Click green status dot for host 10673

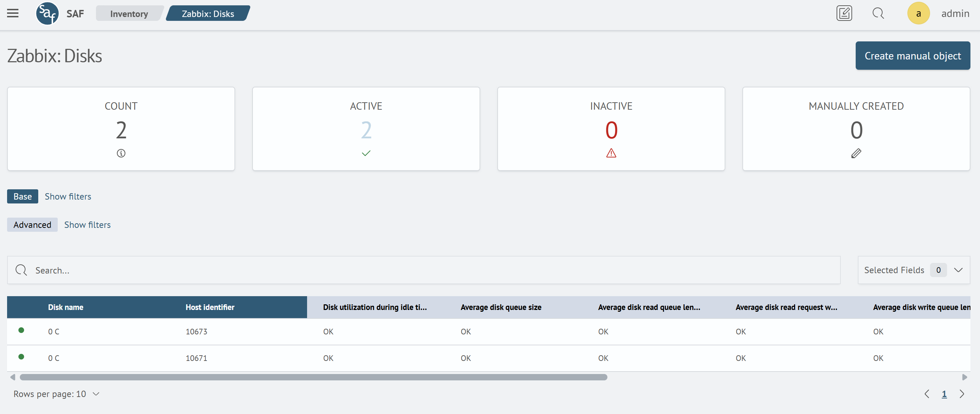[x=21, y=330]
